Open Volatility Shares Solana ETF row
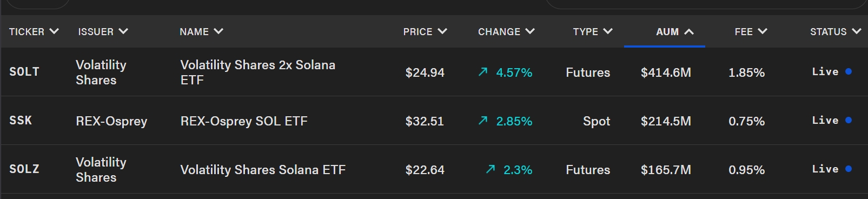Viewport: 868px width, 199px height. (x=434, y=169)
